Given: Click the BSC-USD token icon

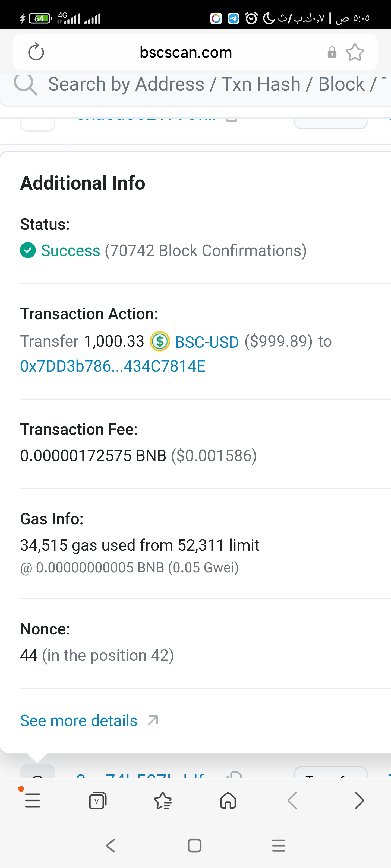Looking at the screenshot, I should pos(160,341).
